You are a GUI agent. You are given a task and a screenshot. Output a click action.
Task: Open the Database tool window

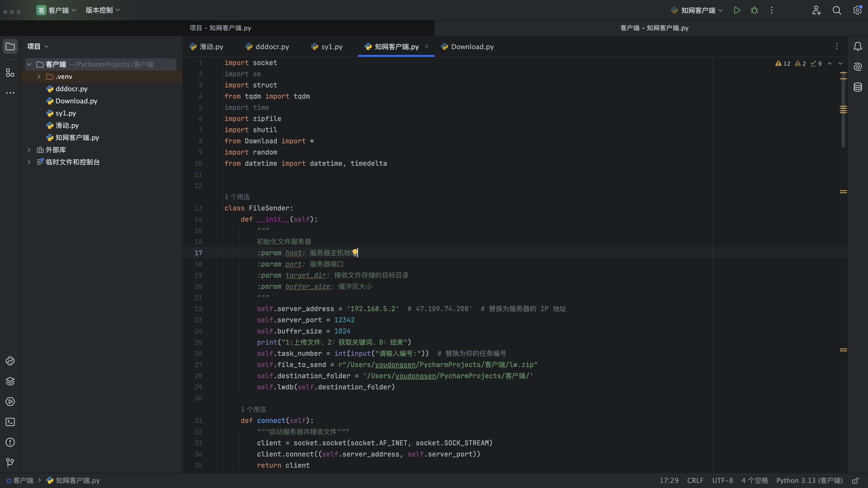click(858, 87)
